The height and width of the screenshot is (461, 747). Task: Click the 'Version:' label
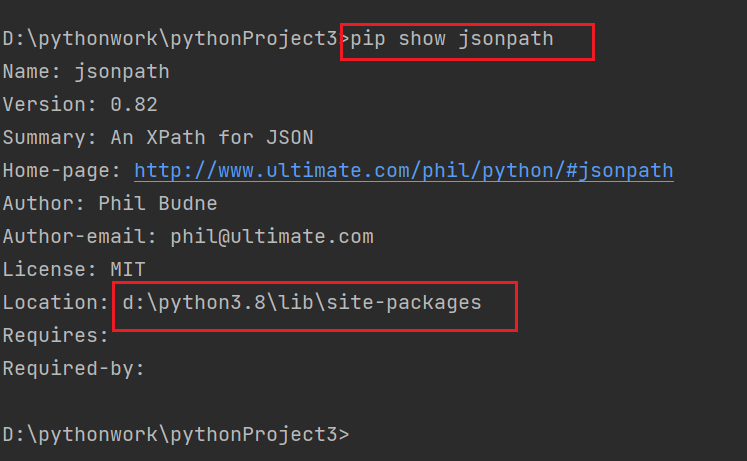coord(45,105)
